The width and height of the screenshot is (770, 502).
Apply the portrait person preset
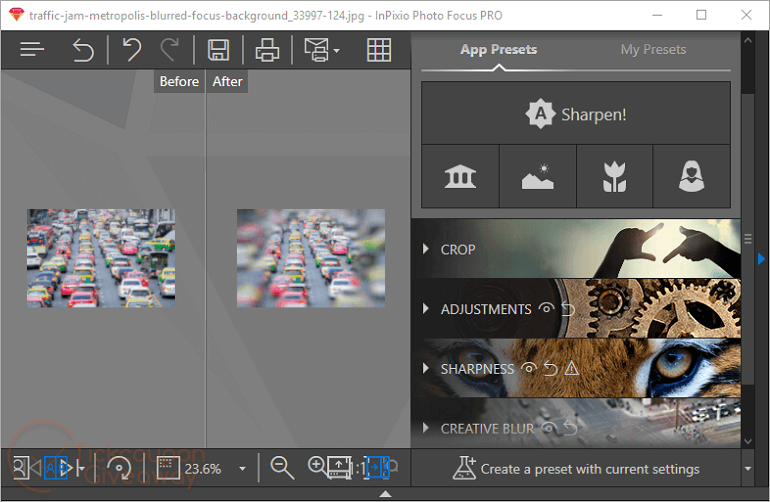[x=691, y=176]
